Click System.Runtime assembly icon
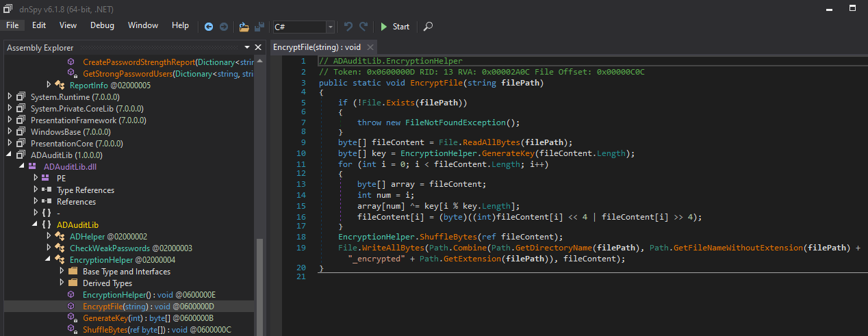 click(21, 96)
